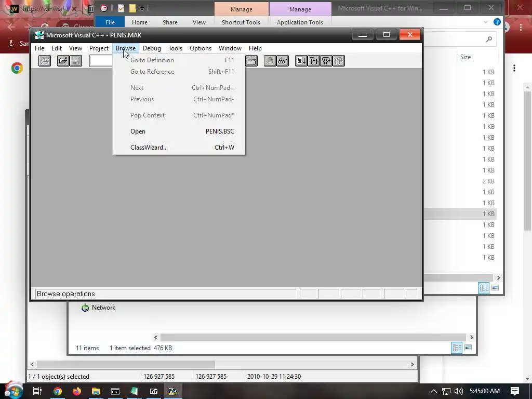
Task: Open the Project menu
Action: tap(99, 48)
